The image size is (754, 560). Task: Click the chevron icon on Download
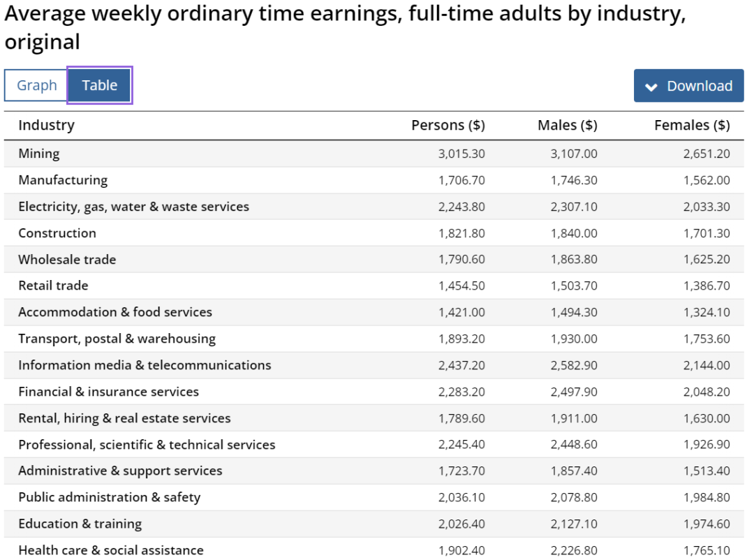click(x=651, y=87)
